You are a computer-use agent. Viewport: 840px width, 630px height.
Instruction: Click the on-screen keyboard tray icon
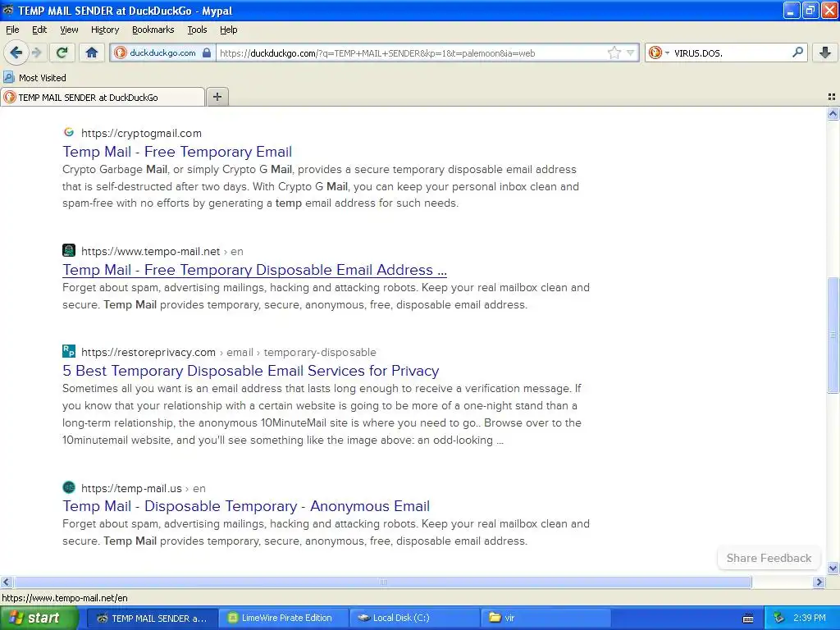748,619
